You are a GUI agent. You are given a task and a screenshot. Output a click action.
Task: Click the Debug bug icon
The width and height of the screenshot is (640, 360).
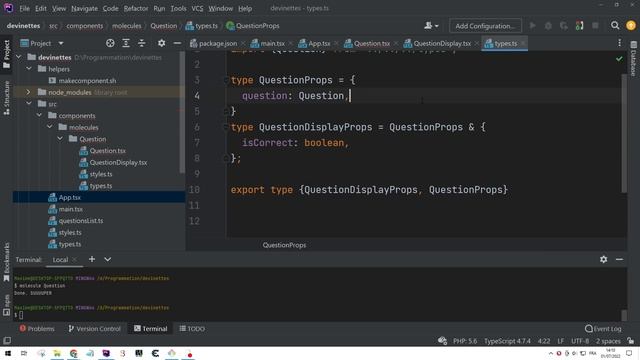point(548,26)
